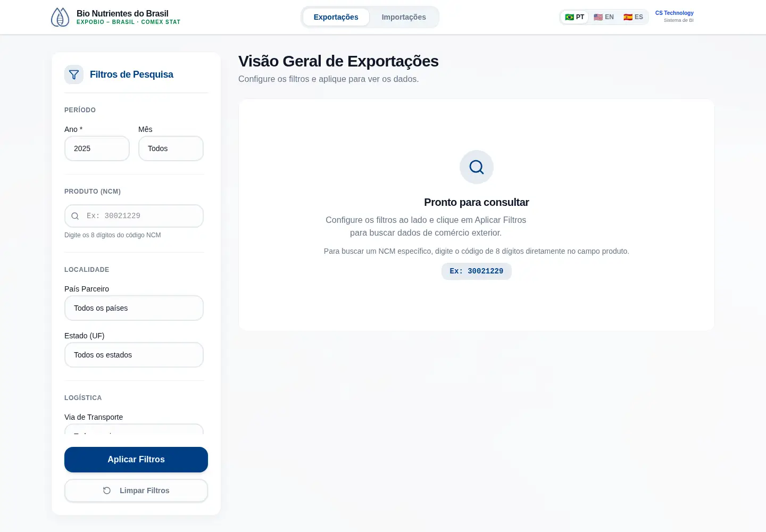Select EN language option
Viewport: 766px width, 532px height.
[604, 17]
